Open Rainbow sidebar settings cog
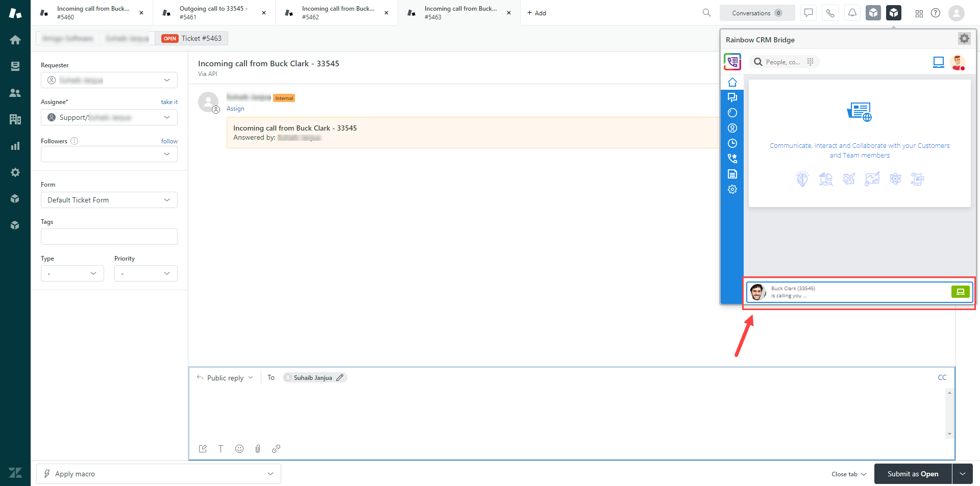The image size is (980, 486). tap(732, 189)
